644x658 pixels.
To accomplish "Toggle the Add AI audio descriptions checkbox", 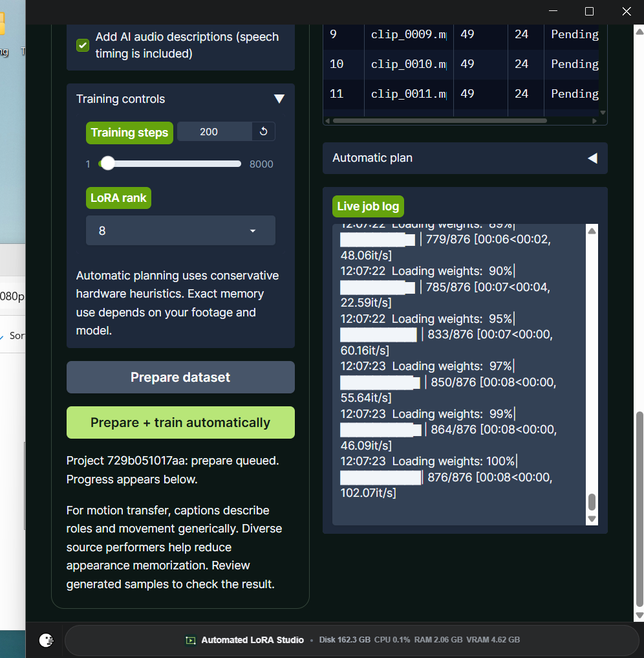I will (x=83, y=45).
